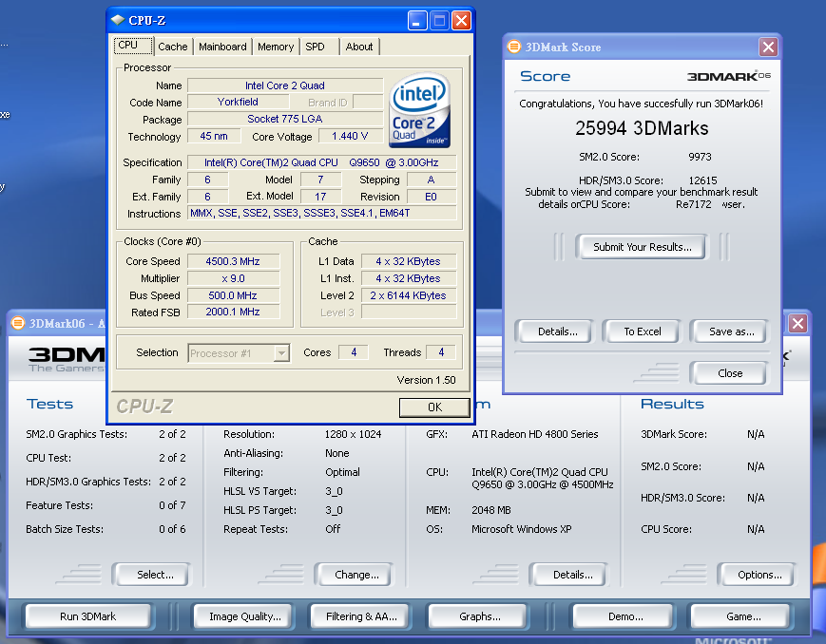The height and width of the screenshot is (644, 826).
Task: Click the Core Voltage value 1.440 V
Action: pos(350,137)
